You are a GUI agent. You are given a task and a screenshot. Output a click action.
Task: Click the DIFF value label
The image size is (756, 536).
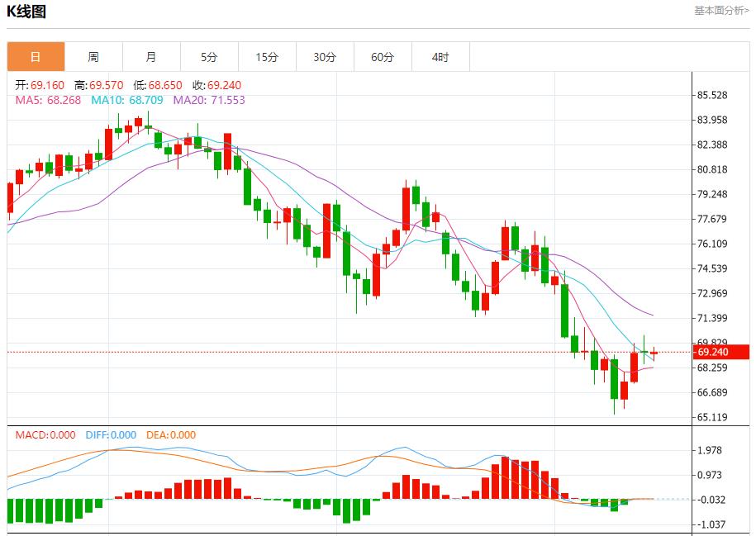tap(111, 435)
